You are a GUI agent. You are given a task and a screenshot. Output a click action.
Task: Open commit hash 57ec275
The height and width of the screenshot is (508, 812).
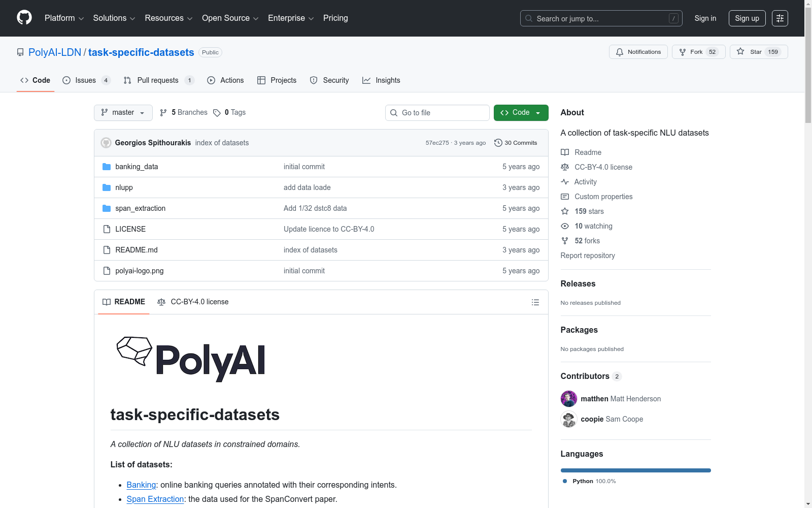click(x=437, y=143)
